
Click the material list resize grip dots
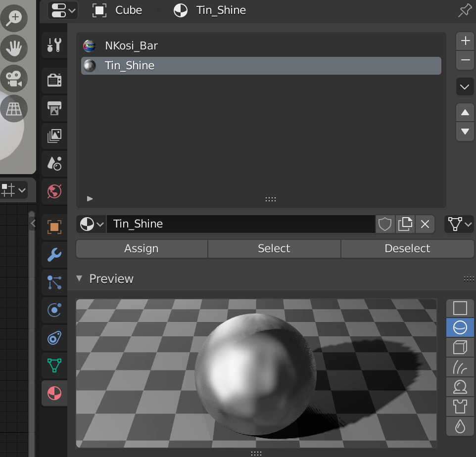click(x=271, y=199)
